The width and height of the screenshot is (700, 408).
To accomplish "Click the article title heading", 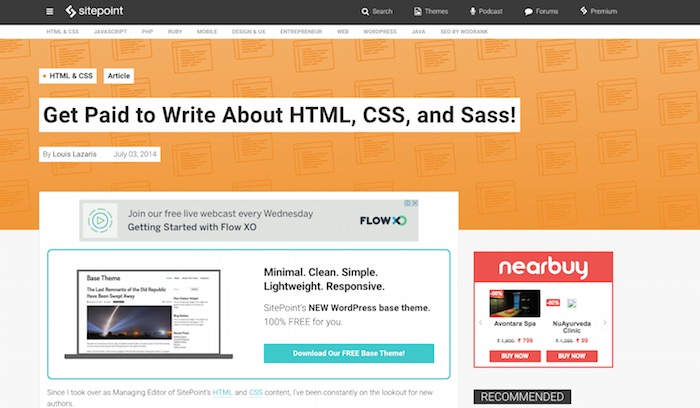I will click(279, 115).
